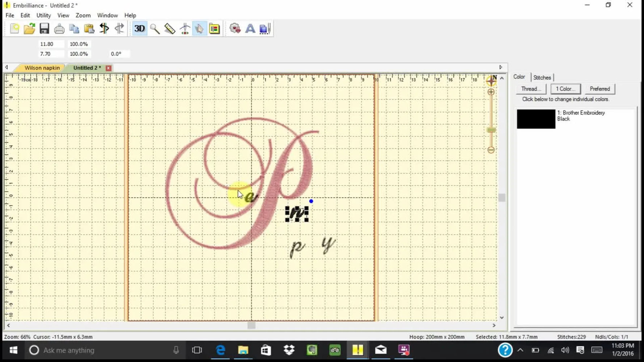Click the Preferred button
The width and height of the screenshot is (644, 362).
click(599, 89)
